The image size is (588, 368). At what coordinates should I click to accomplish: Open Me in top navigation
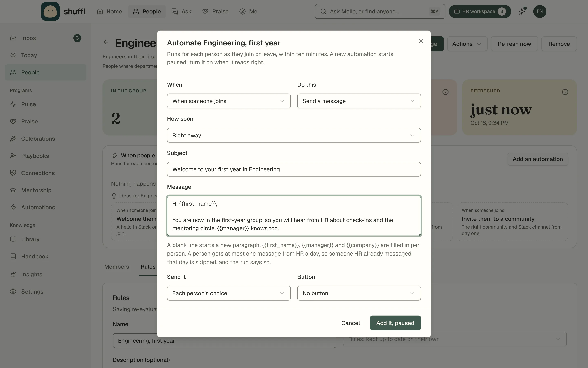click(x=248, y=11)
